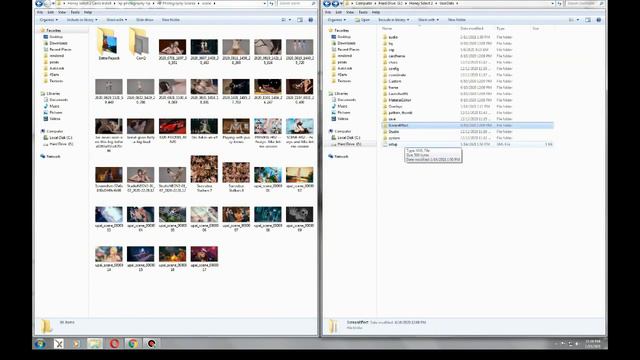
Task: Click Open in the right window toolbar
Action: [362, 20]
